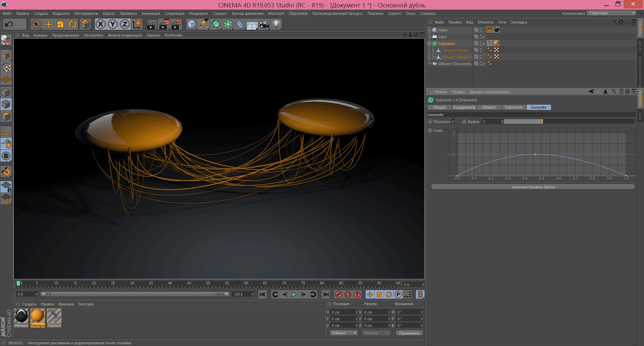Select the Rotate tool

(x=72, y=24)
